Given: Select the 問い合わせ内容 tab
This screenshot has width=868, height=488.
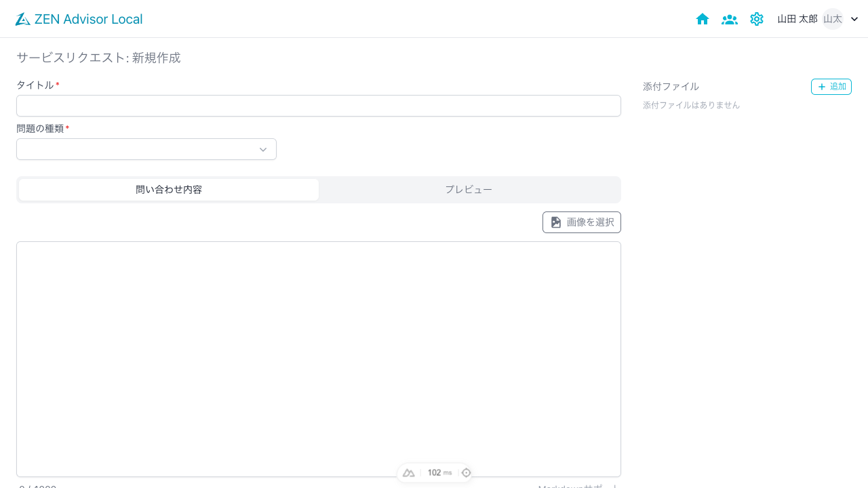Looking at the screenshot, I should [167, 190].
